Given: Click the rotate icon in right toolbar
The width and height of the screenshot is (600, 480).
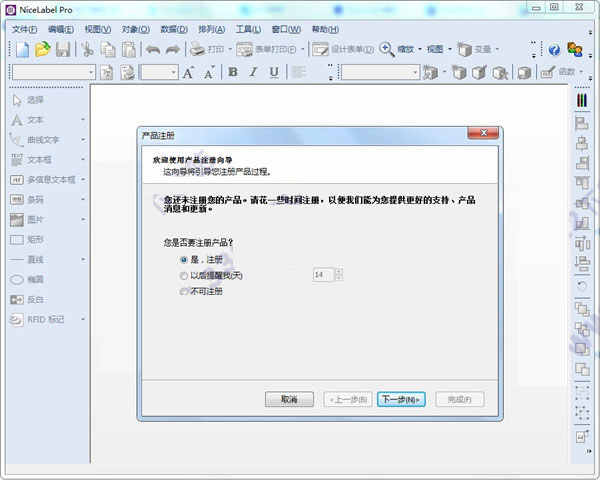Looking at the screenshot, I should click(582, 286).
